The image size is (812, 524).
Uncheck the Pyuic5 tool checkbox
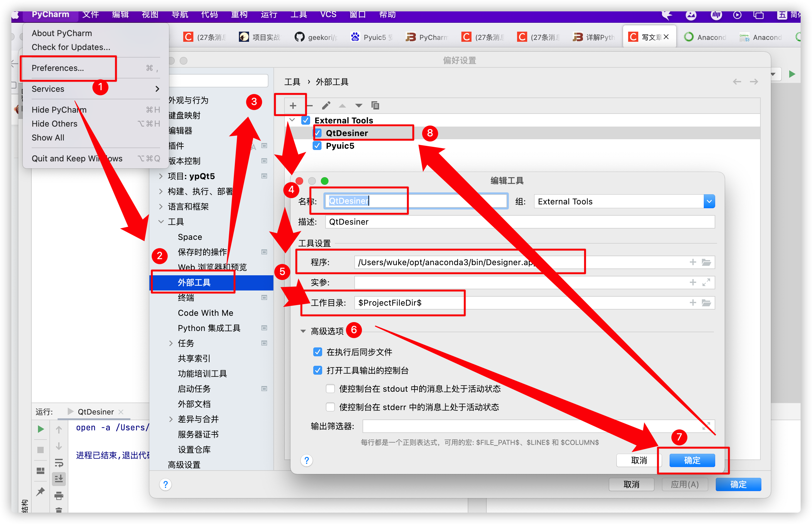[x=317, y=146]
